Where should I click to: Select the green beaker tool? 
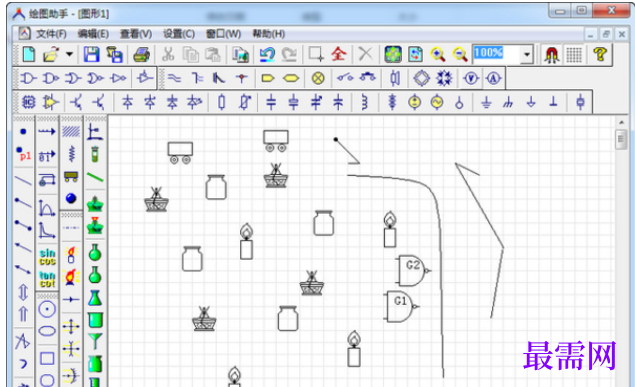point(95,320)
